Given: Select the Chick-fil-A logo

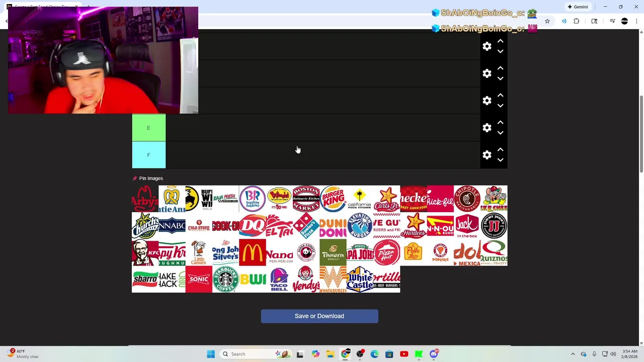Looking at the screenshot, I should (440, 199).
